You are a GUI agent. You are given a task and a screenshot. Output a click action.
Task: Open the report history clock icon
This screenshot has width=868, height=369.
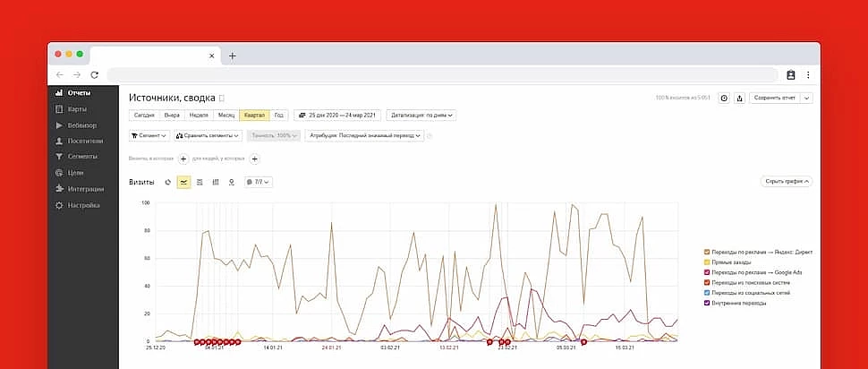[x=724, y=98]
